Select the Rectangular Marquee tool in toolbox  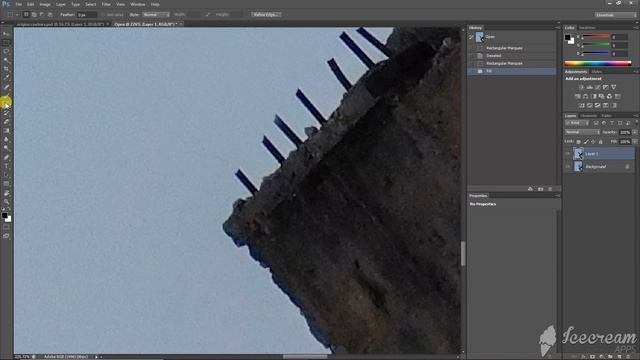point(6,42)
